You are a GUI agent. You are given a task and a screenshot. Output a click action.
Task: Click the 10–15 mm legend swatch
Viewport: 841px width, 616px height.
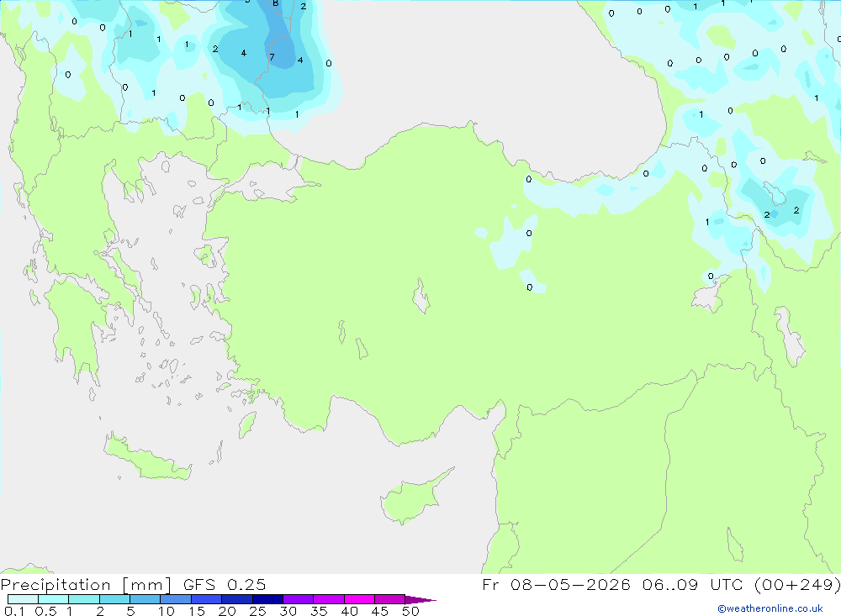pyautogui.click(x=176, y=599)
